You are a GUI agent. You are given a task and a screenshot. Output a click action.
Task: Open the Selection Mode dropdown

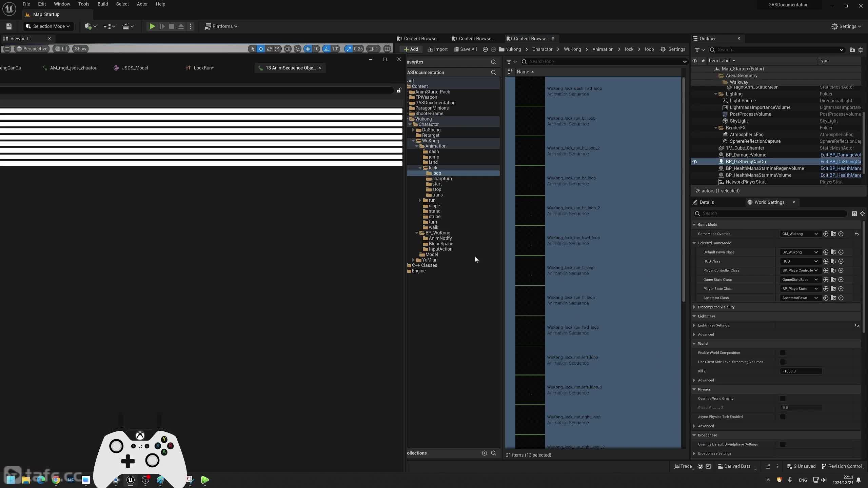[48, 26]
